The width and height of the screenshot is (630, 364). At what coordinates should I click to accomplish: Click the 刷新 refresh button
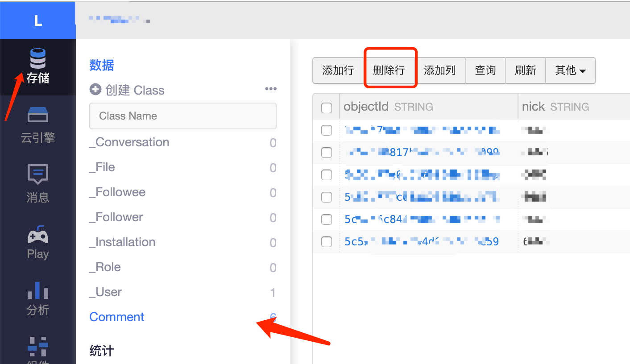click(x=525, y=70)
